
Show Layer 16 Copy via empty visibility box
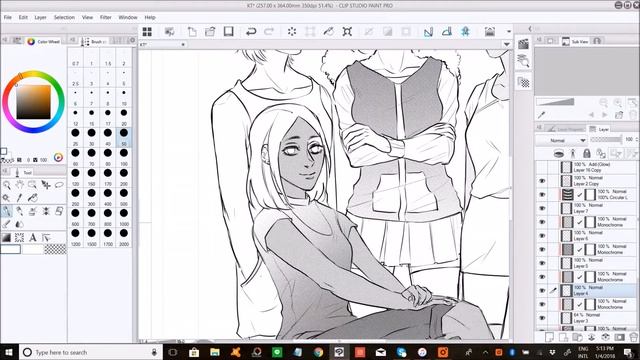click(x=542, y=167)
